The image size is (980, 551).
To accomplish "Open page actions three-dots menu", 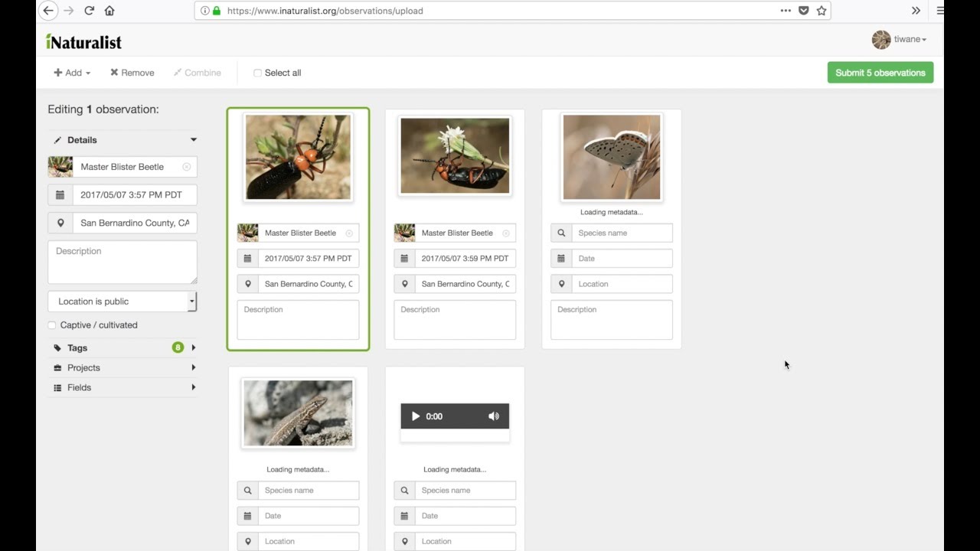I will pyautogui.click(x=786, y=11).
